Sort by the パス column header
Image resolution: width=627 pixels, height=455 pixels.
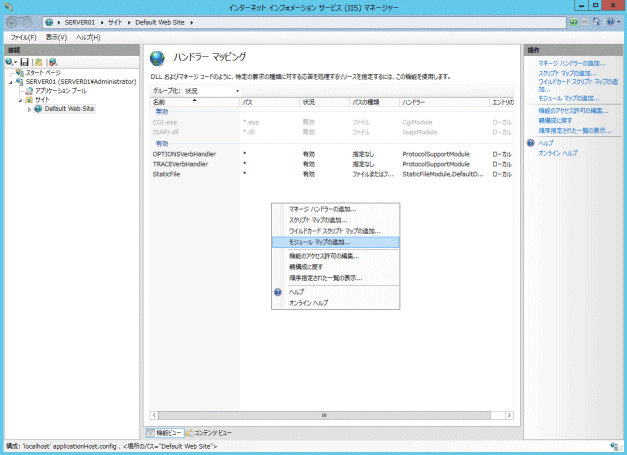click(x=270, y=102)
